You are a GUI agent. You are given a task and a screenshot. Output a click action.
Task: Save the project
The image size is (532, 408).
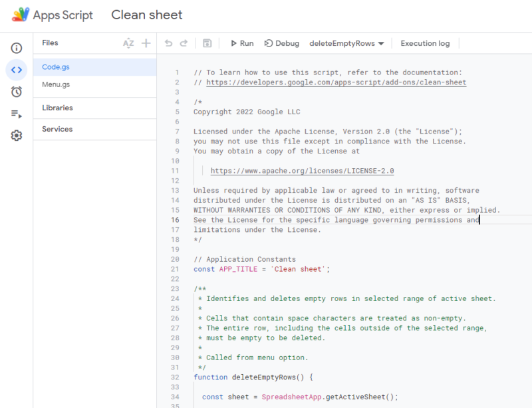click(x=207, y=43)
